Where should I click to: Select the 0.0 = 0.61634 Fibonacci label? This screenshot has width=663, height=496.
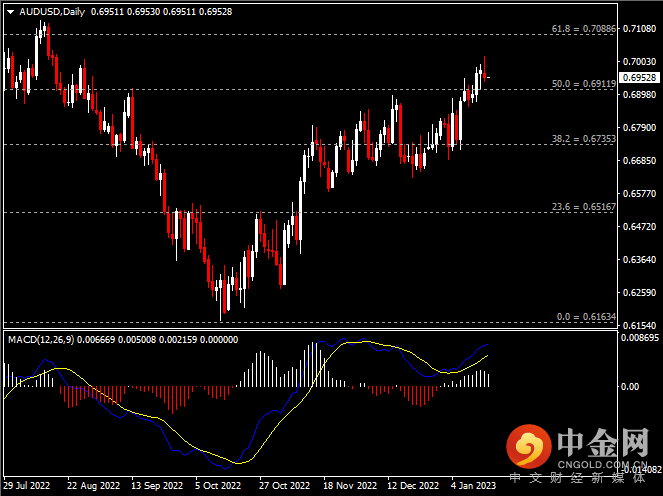tap(584, 316)
